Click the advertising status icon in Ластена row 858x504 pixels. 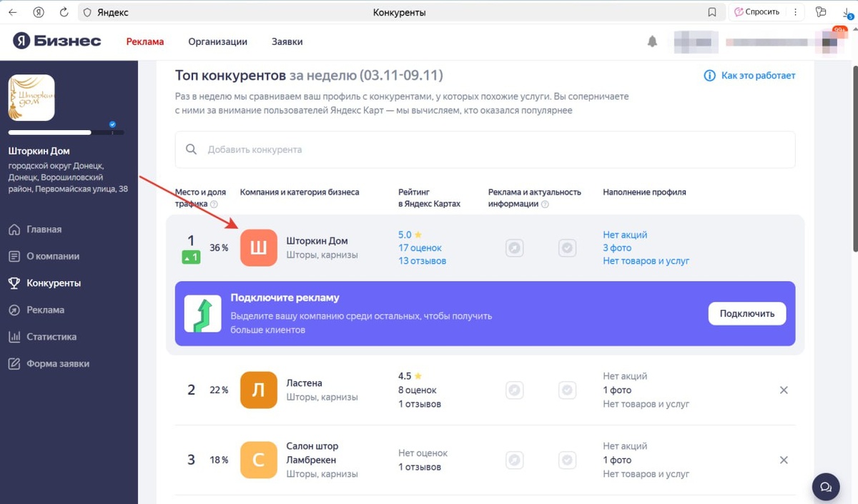click(515, 390)
